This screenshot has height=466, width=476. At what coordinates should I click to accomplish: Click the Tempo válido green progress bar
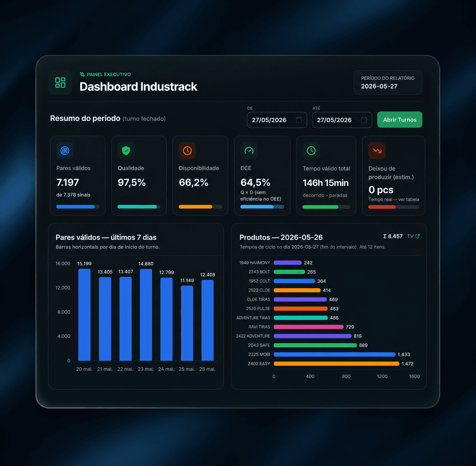click(x=326, y=207)
